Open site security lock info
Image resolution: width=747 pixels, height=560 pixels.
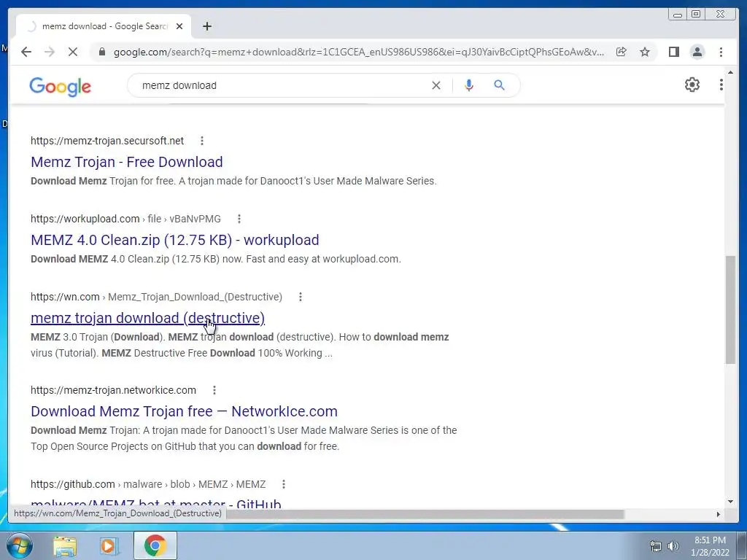(x=102, y=52)
